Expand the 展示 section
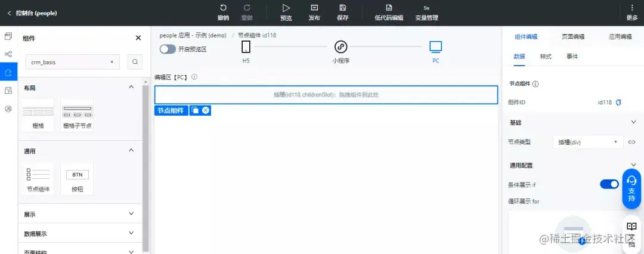This screenshot has height=254, width=644. [x=80, y=214]
